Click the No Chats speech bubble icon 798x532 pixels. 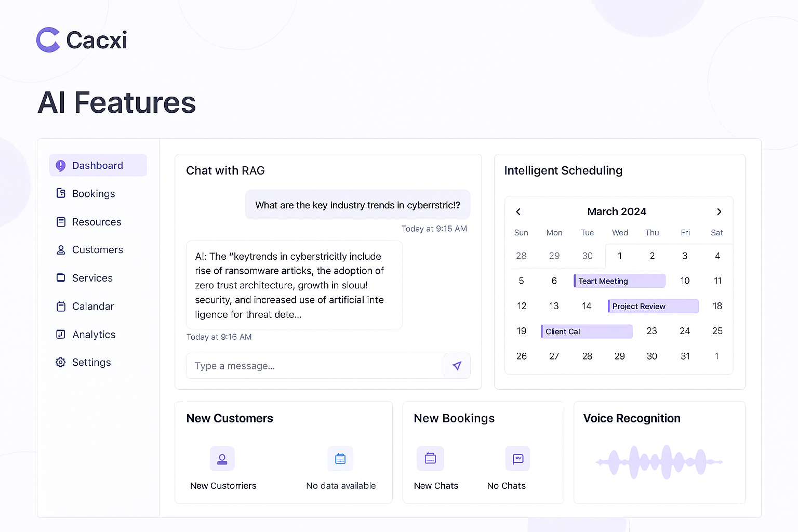[x=518, y=459]
